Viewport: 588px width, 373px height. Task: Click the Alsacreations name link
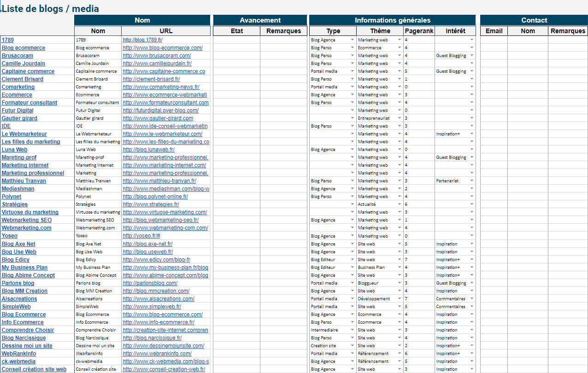point(19,299)
